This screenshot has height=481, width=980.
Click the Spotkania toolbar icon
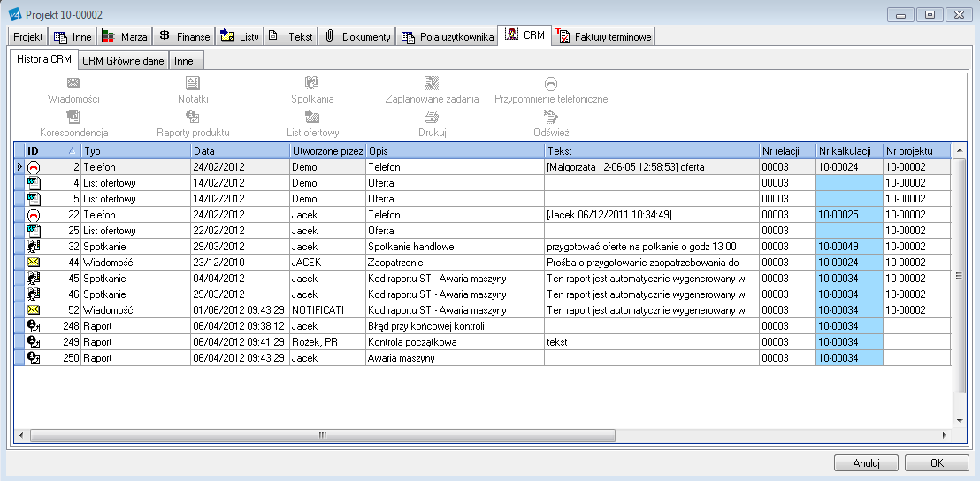click(x=312, y=83)
